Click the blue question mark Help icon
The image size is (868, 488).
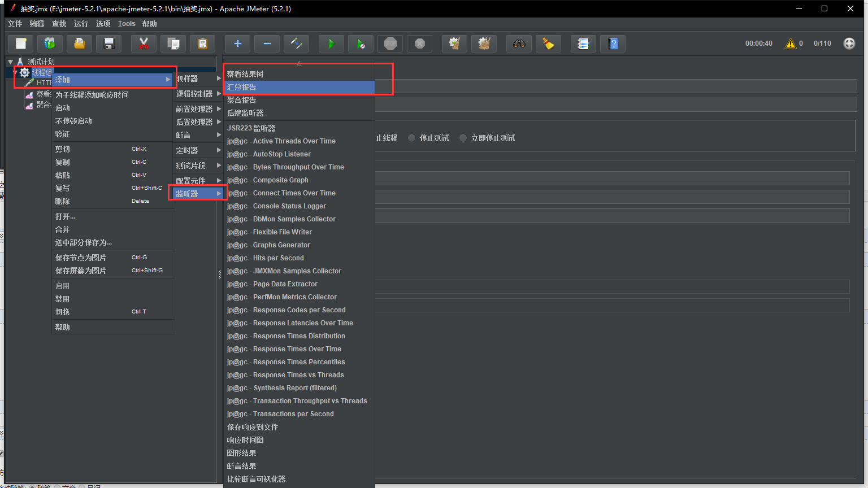pyautogui.click(x=613, y=43)
